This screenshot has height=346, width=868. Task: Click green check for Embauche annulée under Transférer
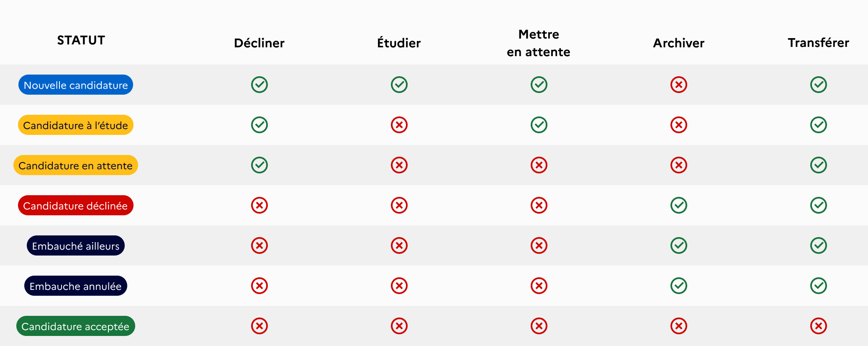tap(819, 286)
